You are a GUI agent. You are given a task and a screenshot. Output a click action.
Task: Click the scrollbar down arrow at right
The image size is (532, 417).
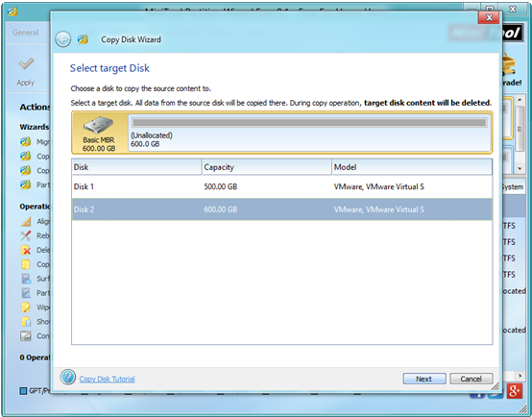coord(520,168)
